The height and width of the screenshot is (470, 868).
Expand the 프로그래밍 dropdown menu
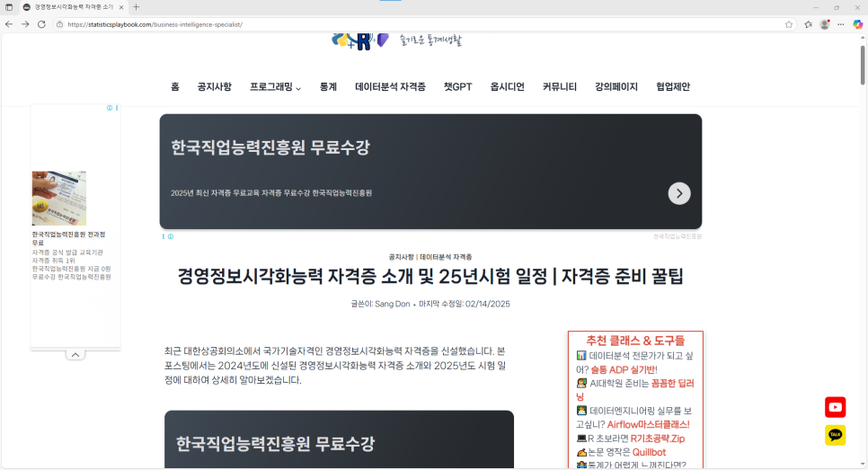(x=275, y=87)
